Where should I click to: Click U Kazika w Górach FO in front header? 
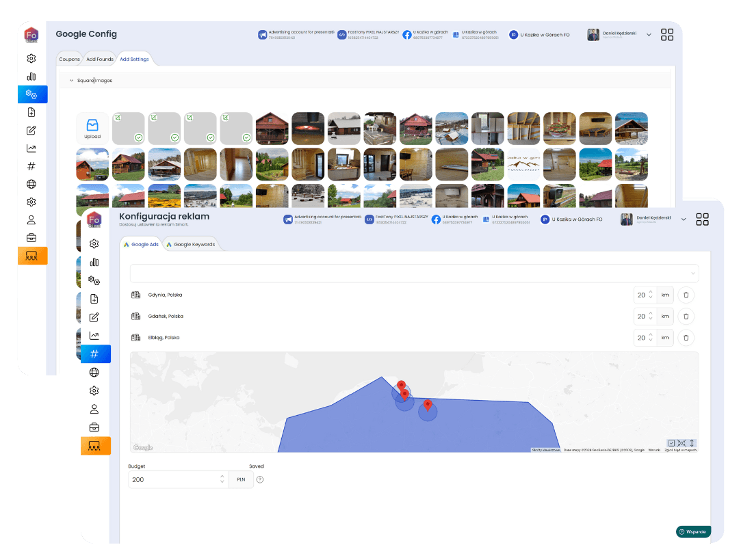click(571, 219)
